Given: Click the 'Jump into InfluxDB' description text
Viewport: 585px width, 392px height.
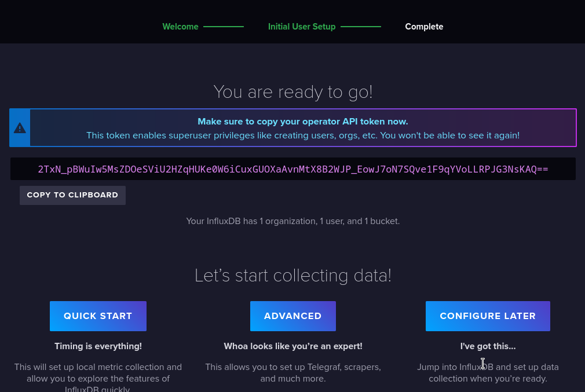Looking at the screenshot, I should (x=488, y=373).
